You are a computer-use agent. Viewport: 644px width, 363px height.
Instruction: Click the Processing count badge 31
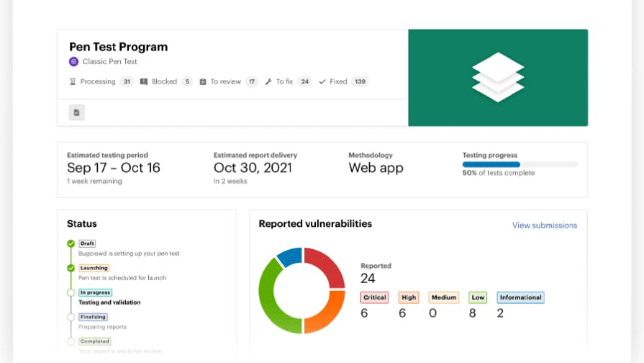point(127,82)
